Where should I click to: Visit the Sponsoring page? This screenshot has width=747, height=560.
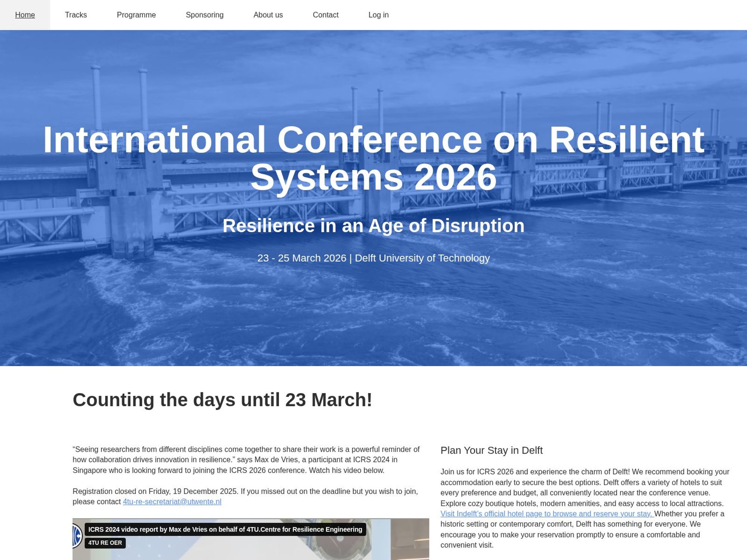204,15
